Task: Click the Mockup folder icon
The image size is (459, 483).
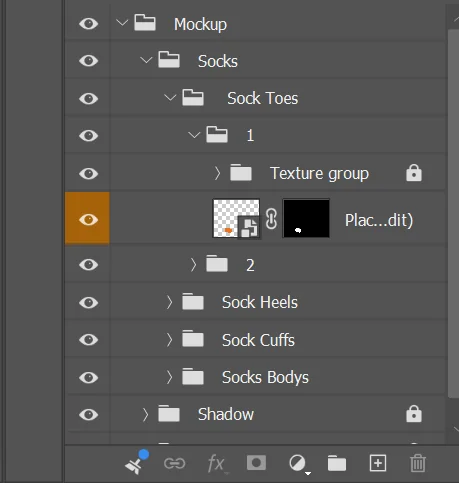Action: (x=145, y=23)
